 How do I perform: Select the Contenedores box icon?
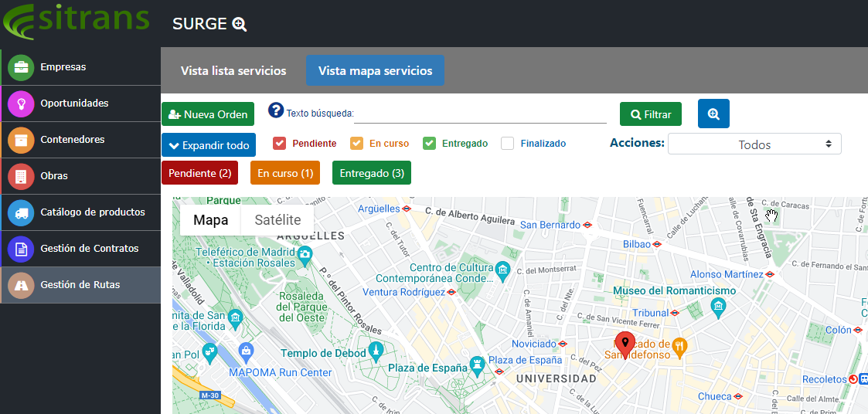[21, 140]
